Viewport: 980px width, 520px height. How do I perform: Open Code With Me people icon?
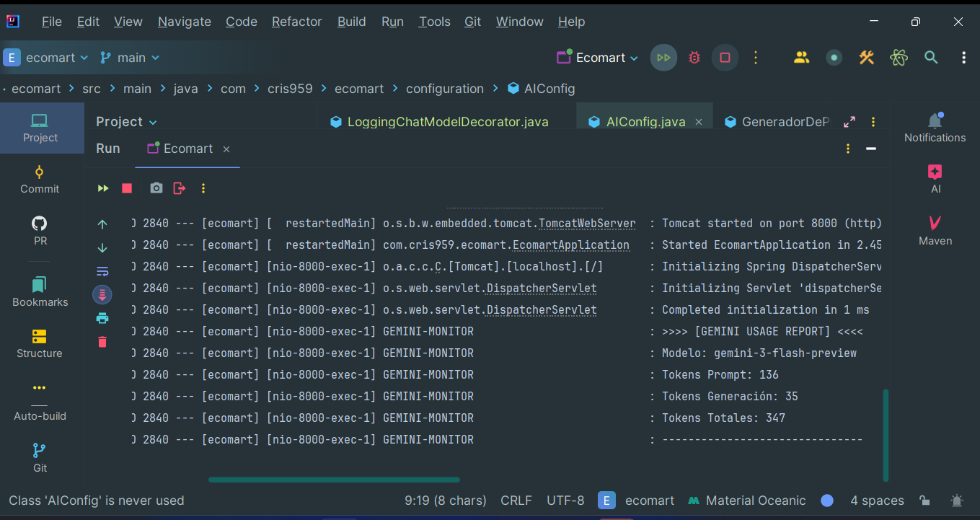[802, 58]
